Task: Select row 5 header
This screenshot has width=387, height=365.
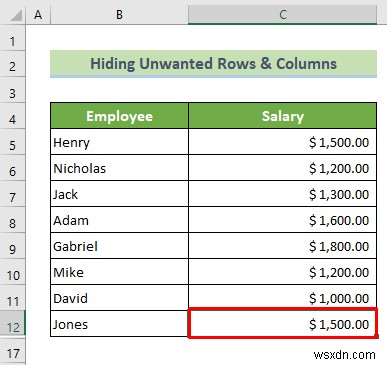Action: tap(12, 142)
